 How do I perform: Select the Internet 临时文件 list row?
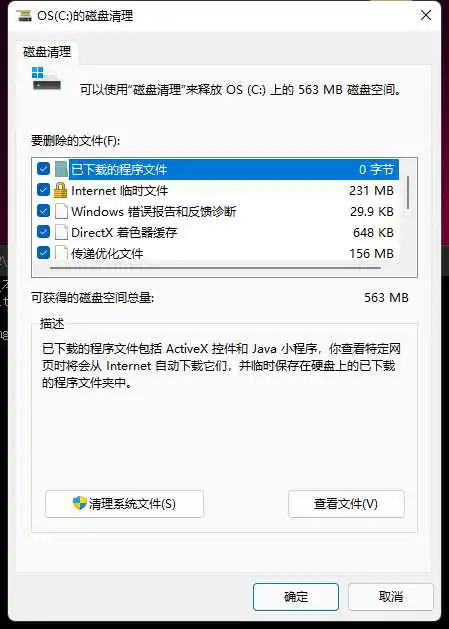(x=216, y=190)
